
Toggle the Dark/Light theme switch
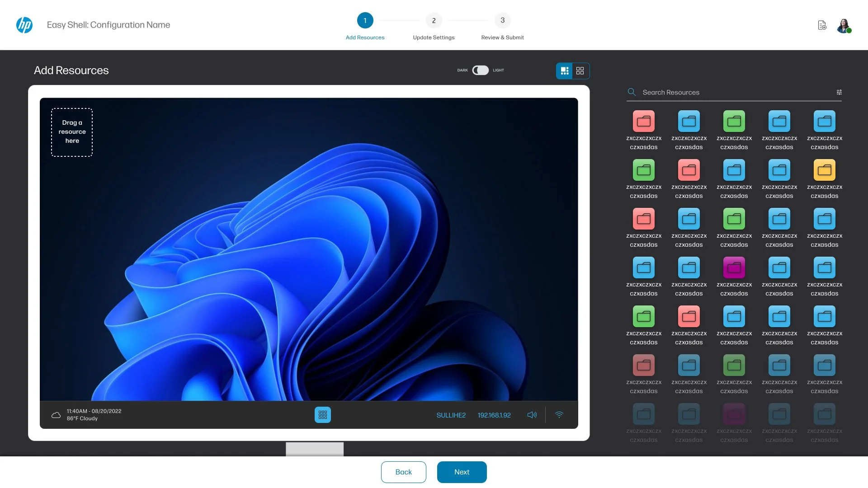(x=480, y=70)
